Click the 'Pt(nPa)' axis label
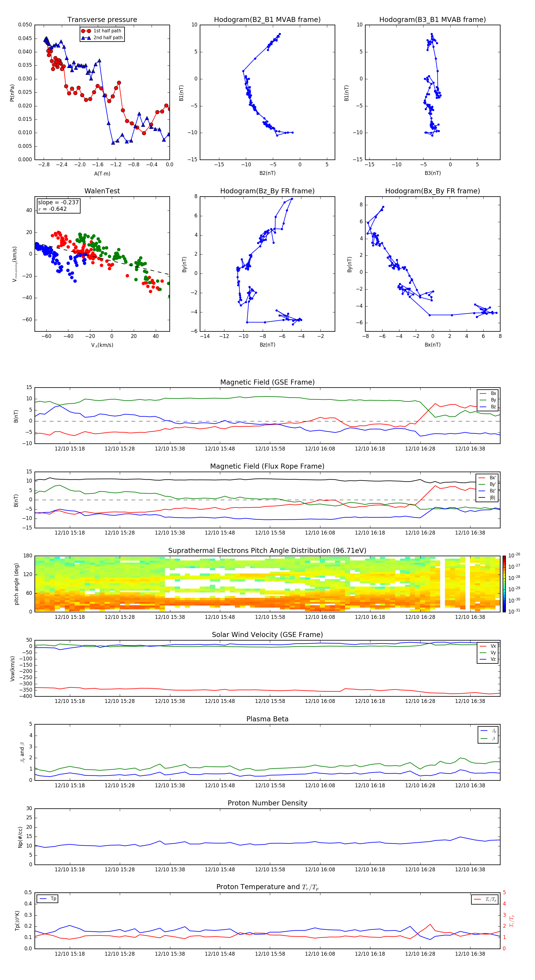The image size is (535, 980). click(12, 93)
